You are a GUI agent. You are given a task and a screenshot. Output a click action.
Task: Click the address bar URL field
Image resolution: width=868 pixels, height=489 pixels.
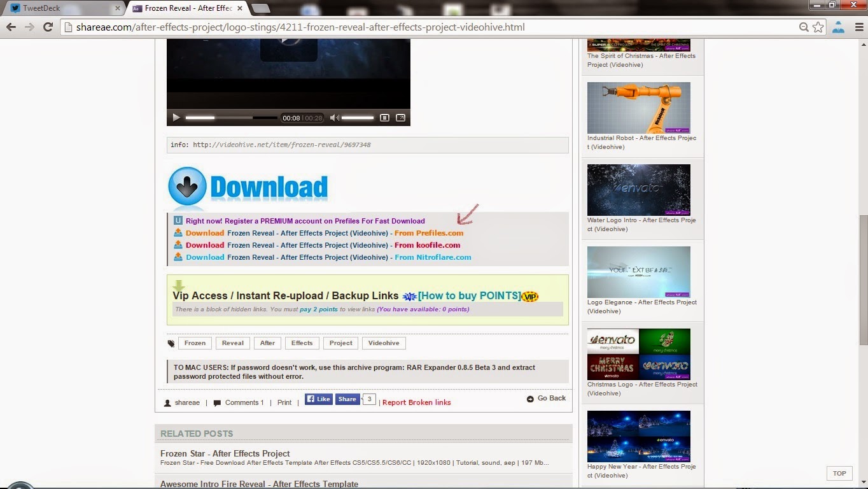pos(430,27)
